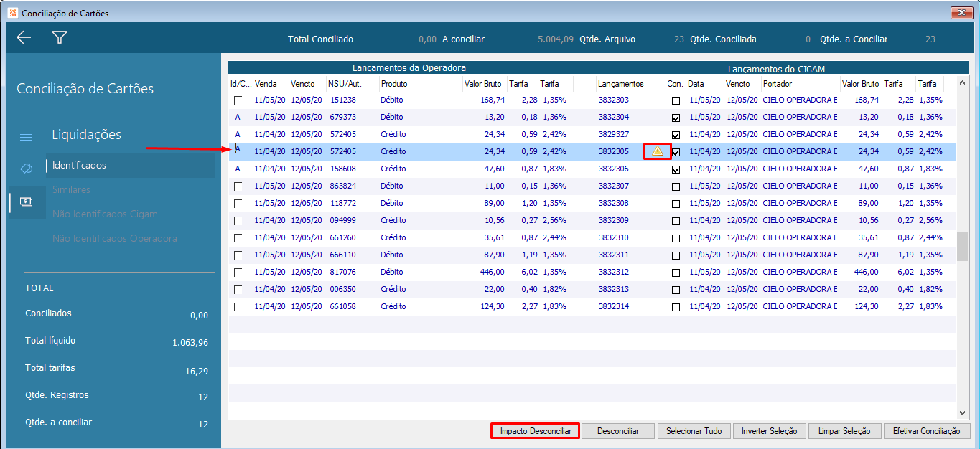Open the Similares sidebar item
The width and height of the screenshot is (980, 449).
(x=71, y=190)
